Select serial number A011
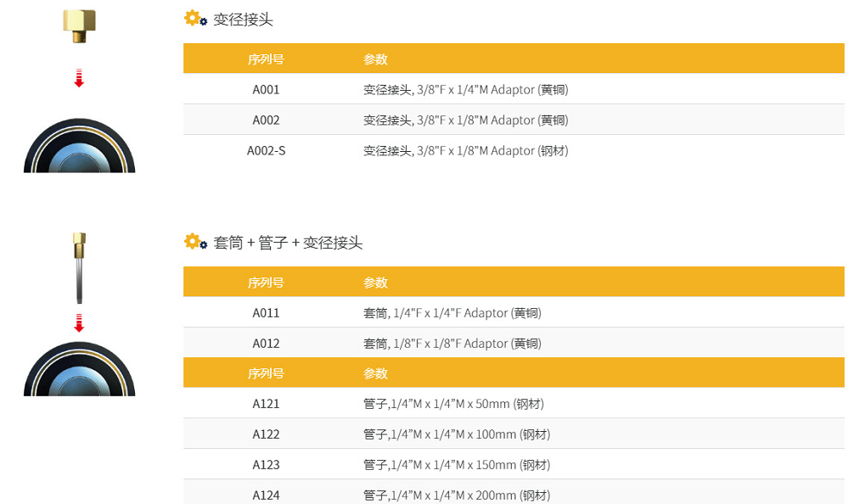Image resolution: width=849 pixels, height=504 pixels. pyautogui.click(x=266, y=312)
